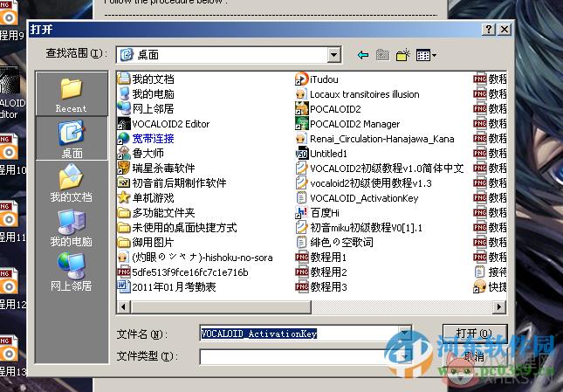Select 桌面 in the places sidebar
The height and width of the screenshot is (392, 563).
coord(72,139)
